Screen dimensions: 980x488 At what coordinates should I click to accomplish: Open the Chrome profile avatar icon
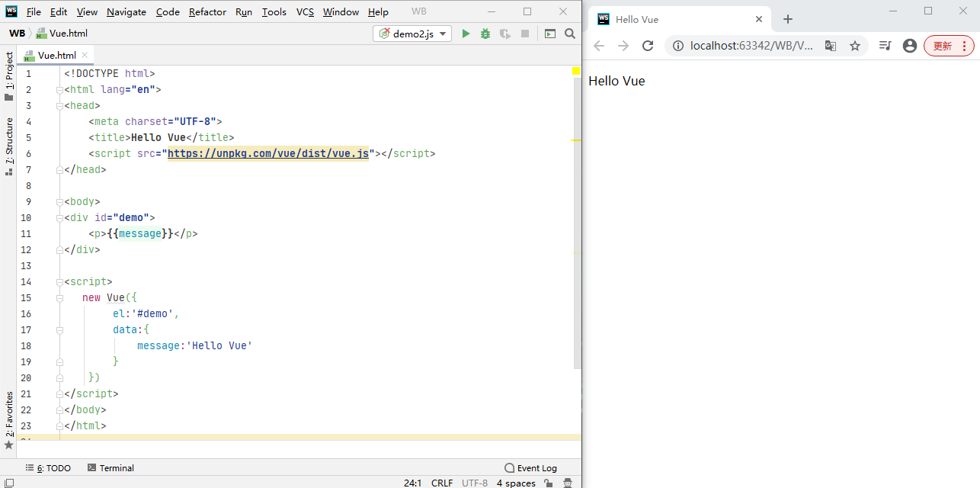point(909,46)
